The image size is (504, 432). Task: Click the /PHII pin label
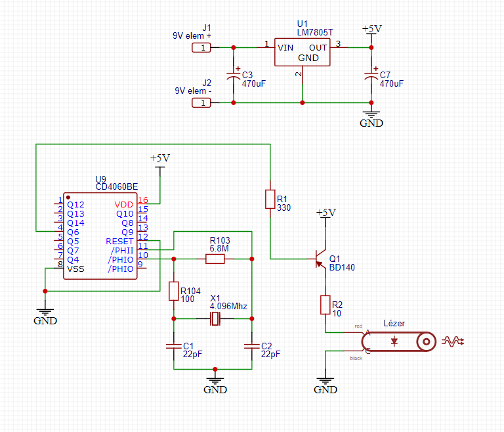(x=122, y=251)
